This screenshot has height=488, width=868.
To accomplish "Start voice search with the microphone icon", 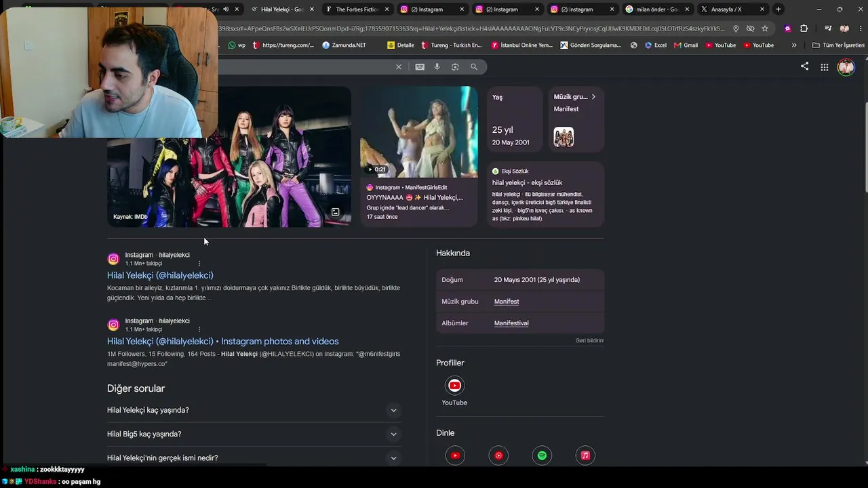I will click(x=437, y=66).
